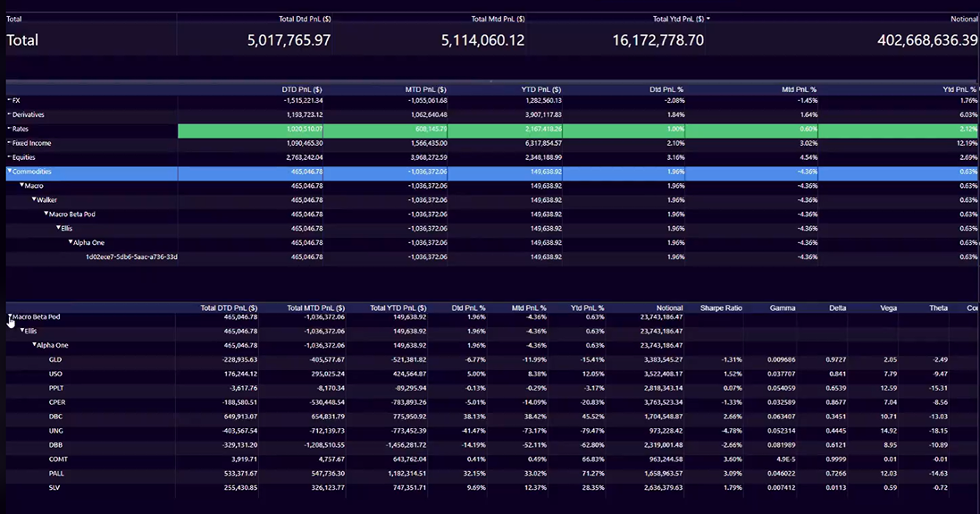The height and width of the screenshot is (514, 980).
Task: Select the Vega column header
Action: (888, 308)
